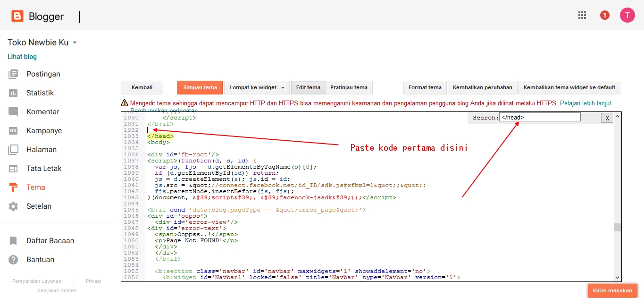Screen dimensions: 644x298
Task: Open the account avatar T
Action: 627,15
